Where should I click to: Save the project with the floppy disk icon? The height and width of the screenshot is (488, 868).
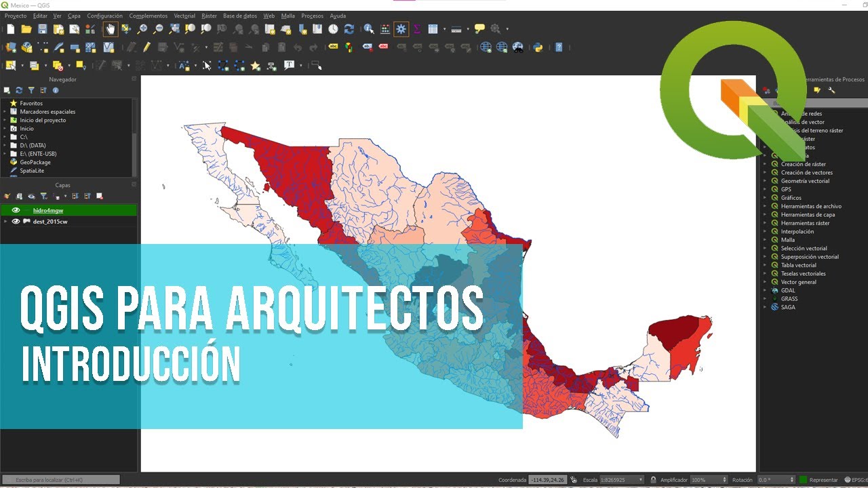coord(43,29)
